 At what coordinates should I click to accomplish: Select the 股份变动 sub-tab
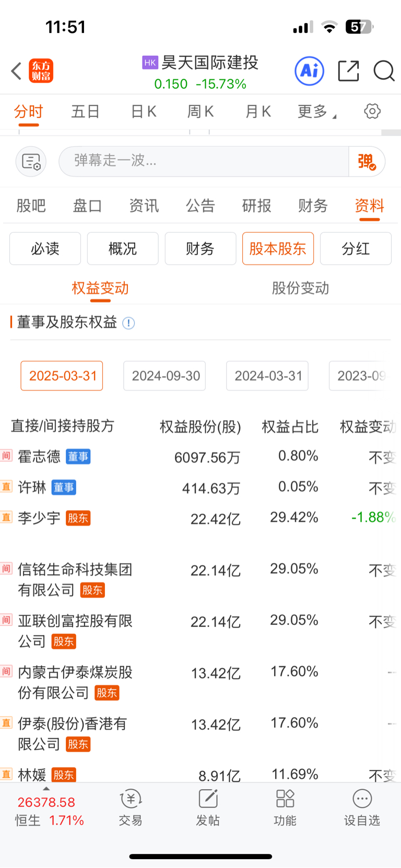pyautogui.click(x=300, y=288)
